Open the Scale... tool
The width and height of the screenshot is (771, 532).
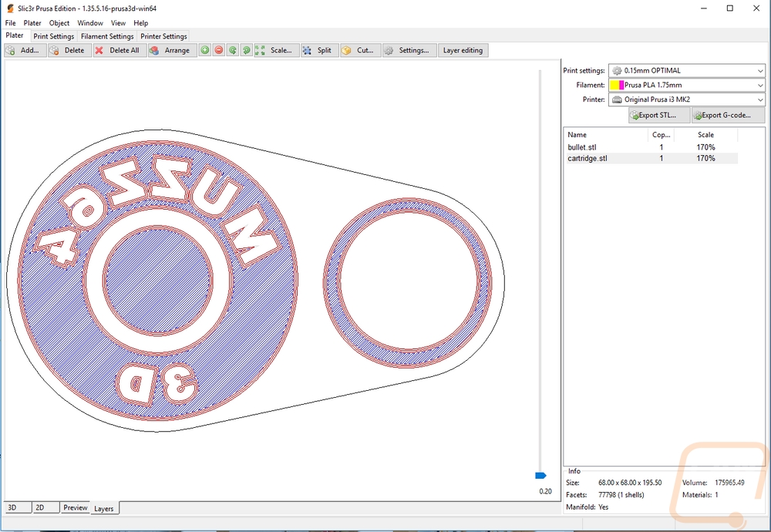click(x=276, y=50)
